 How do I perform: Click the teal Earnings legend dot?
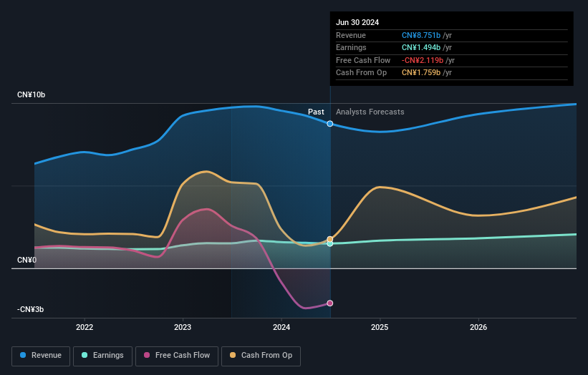[x=85, y=355]
